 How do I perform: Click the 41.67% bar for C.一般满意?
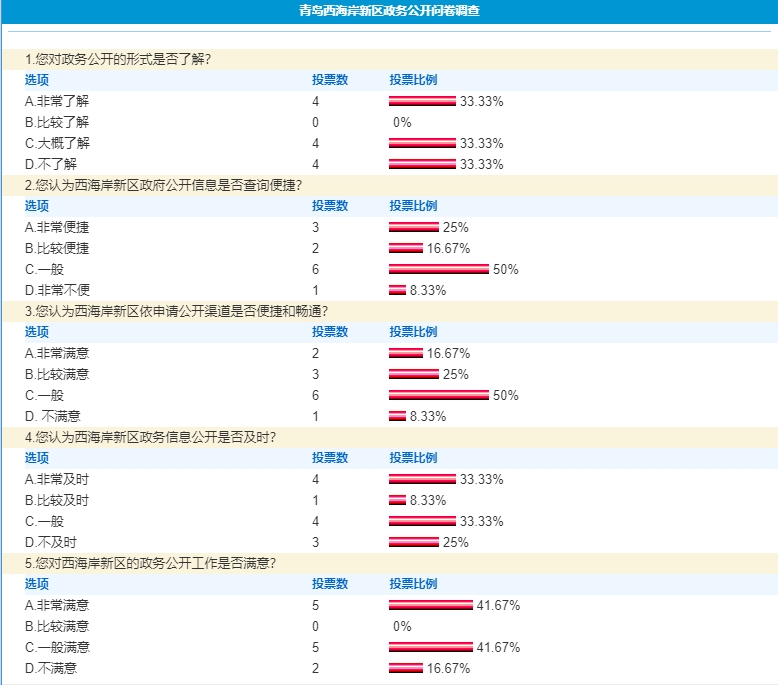coord(431,647)
